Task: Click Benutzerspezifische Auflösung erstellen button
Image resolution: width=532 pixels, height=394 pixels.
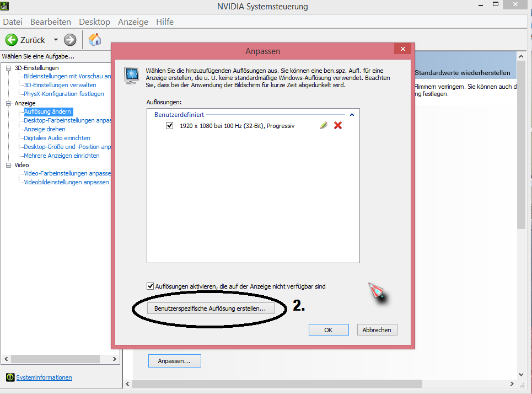Action: pos(211,308)
